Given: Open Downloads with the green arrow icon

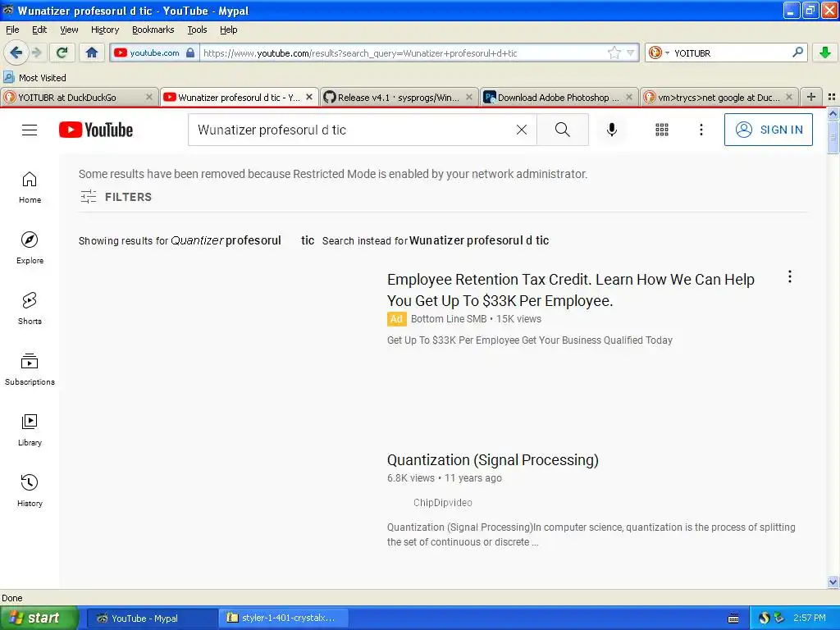Looking at the screenshot, I should 825,52.
